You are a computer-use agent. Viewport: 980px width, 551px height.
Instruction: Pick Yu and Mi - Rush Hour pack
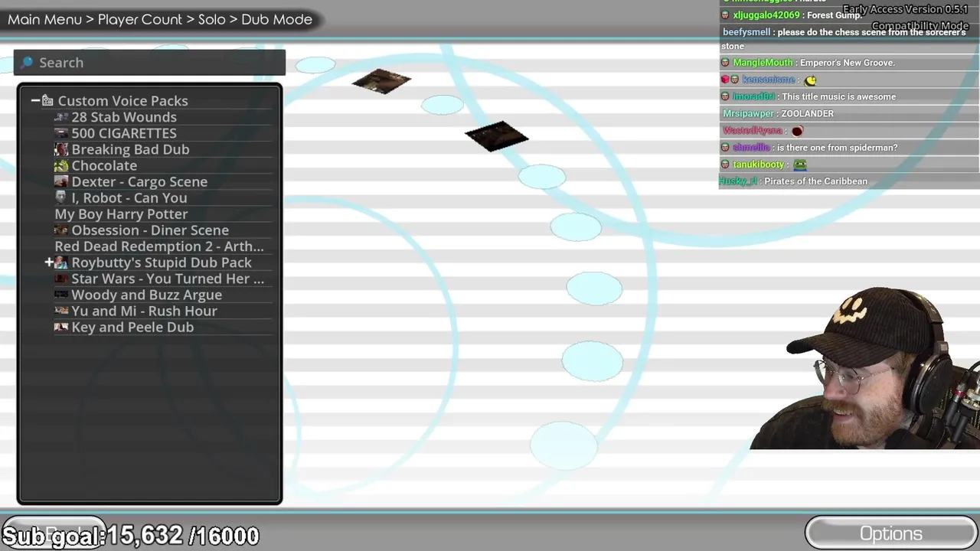[144, 311]
